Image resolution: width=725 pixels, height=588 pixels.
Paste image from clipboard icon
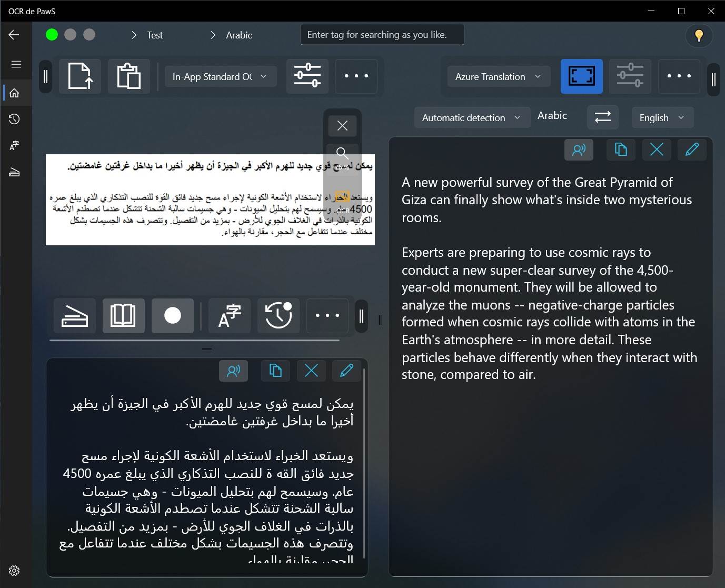(x=128, y=76)
